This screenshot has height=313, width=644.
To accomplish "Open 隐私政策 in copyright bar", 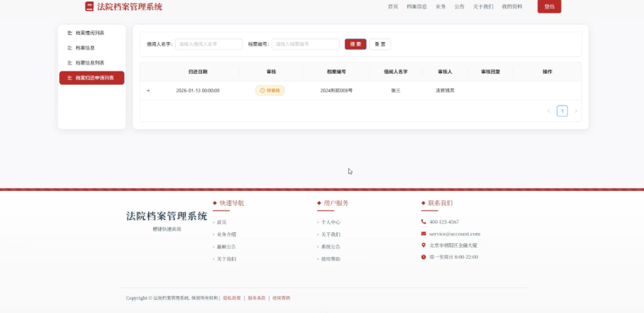I will pos(231,298).
